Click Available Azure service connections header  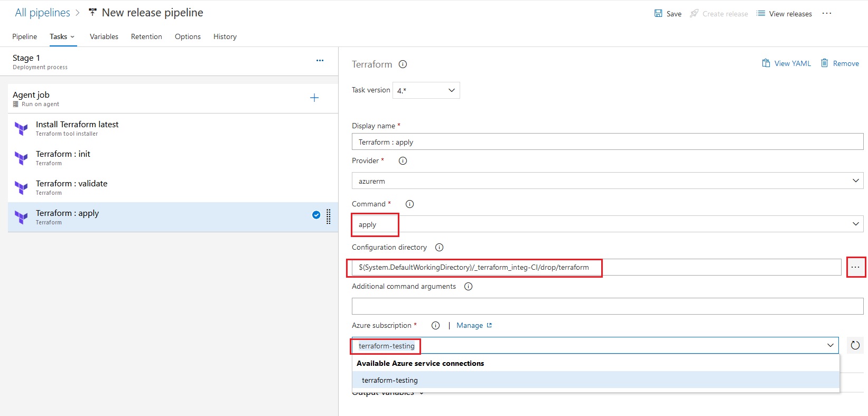click(420, 363)
